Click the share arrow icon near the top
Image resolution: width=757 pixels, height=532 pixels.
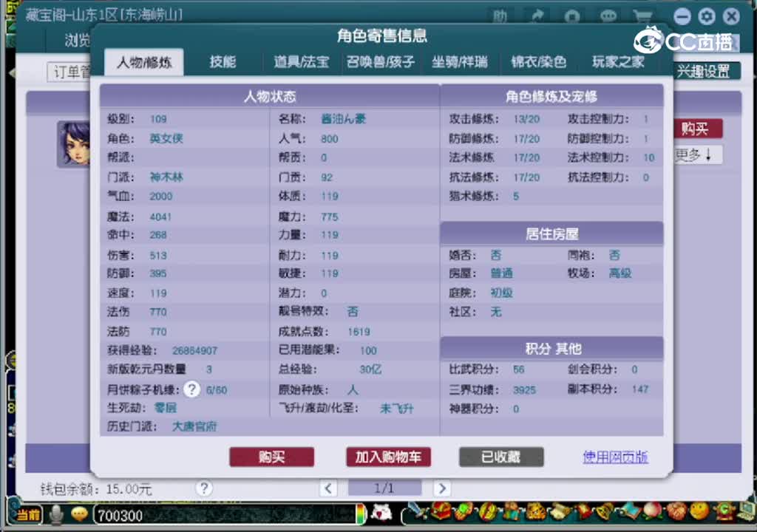[537, 16]
